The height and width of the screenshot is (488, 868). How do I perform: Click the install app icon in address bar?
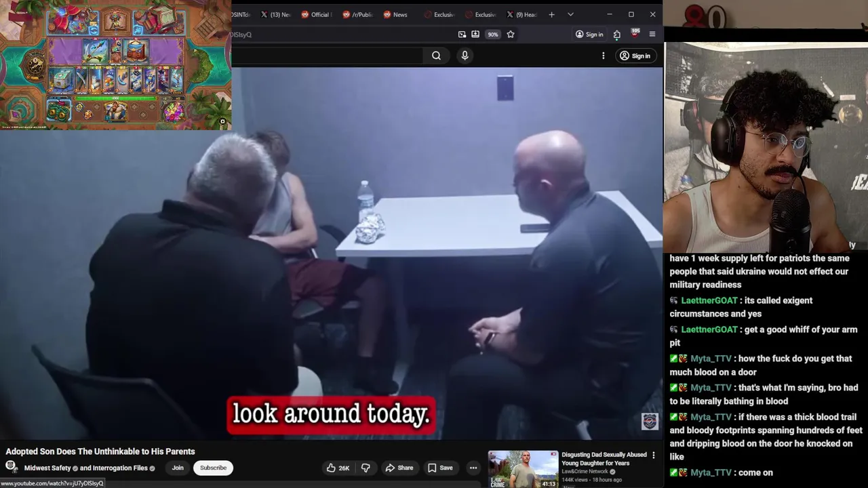(x=475, y=35)
